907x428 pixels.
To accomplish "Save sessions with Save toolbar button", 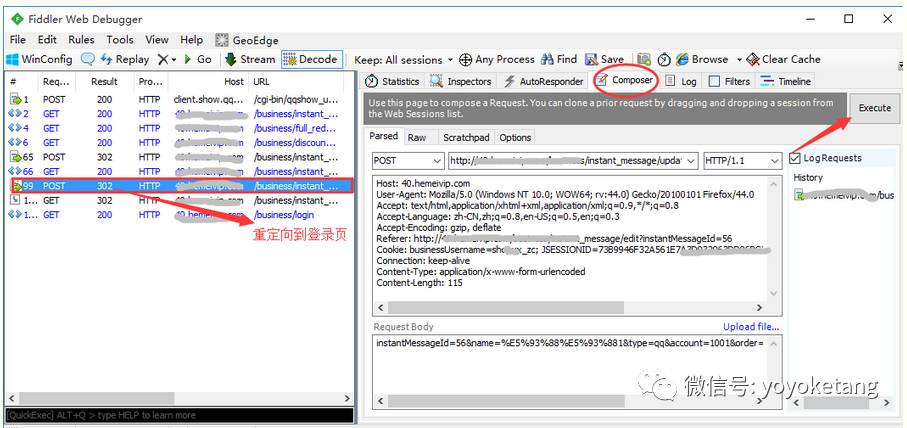I will [604, 59].
